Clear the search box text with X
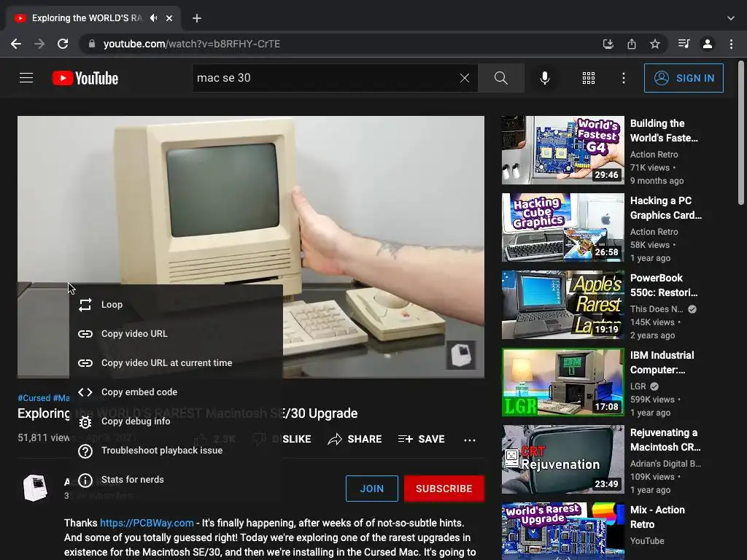The height and width of the screenshot is (560, 747). click(465, 77)
